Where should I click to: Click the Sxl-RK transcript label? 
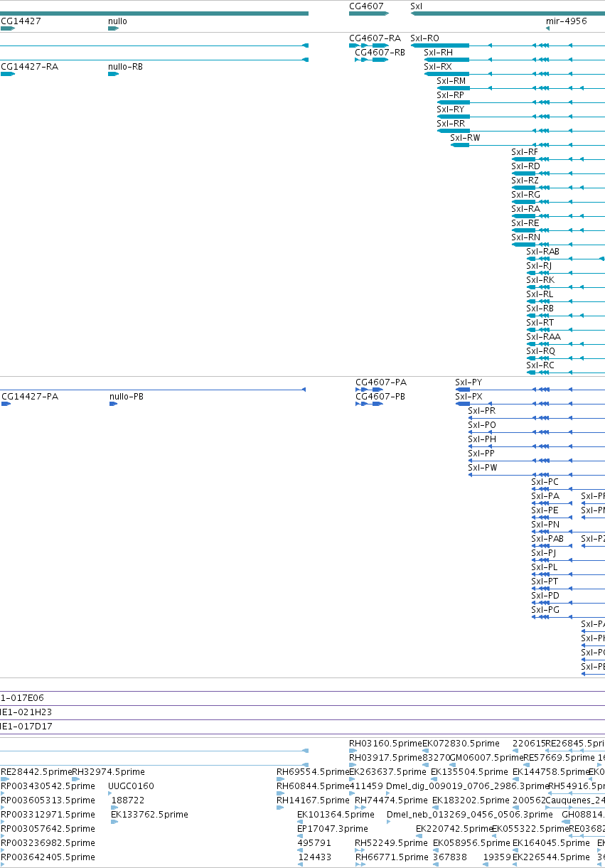click(540, 280)
